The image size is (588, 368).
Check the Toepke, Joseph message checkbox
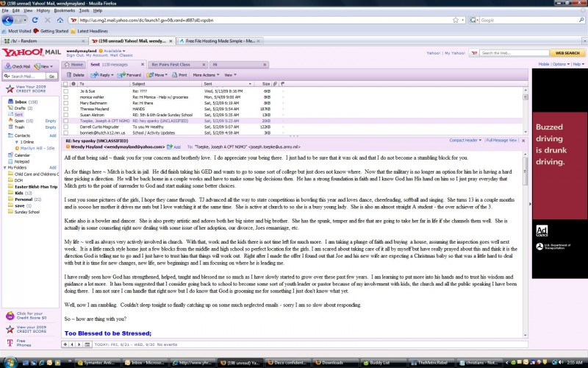point(65,121)
